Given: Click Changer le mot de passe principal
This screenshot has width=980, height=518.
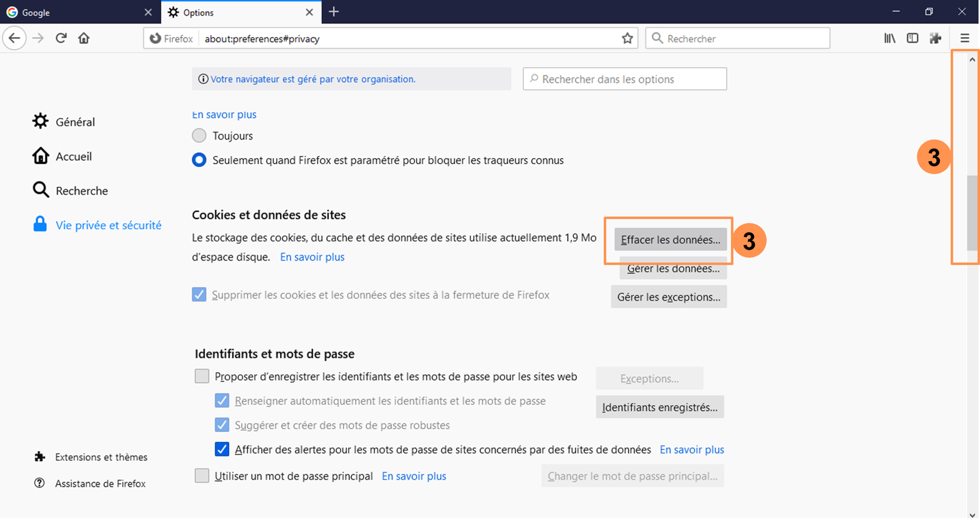Looking at the screenshot, I should point(633,476).
